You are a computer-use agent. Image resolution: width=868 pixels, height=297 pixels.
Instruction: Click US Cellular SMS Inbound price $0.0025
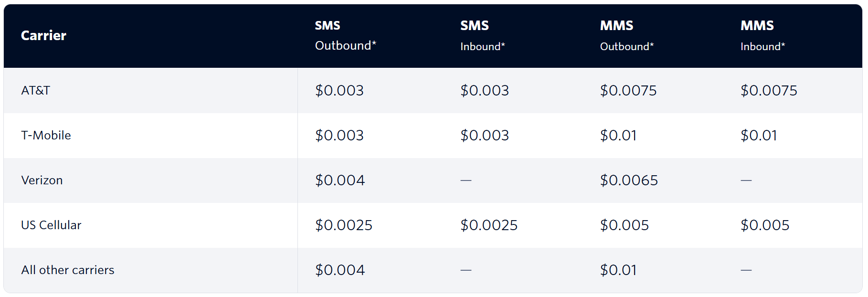pyautogui.click(x=489, y=225)
